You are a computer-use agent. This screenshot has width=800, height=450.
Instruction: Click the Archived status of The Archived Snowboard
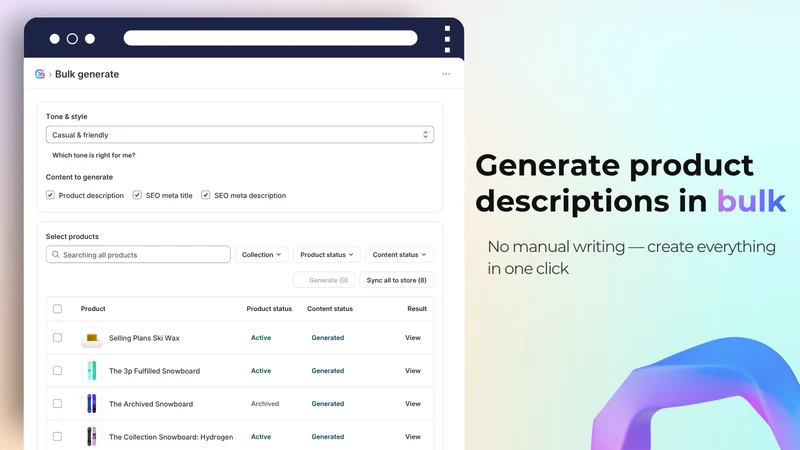[265, 404]
